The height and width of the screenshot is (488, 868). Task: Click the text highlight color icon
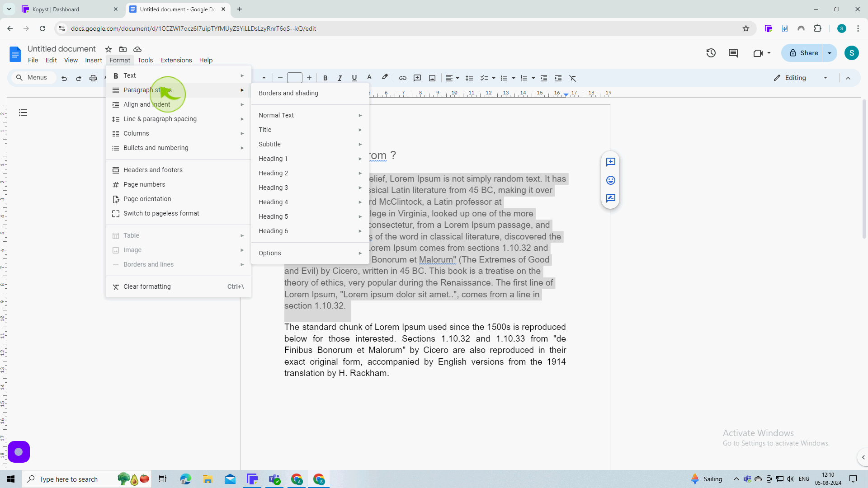click(x=384, y=78)
